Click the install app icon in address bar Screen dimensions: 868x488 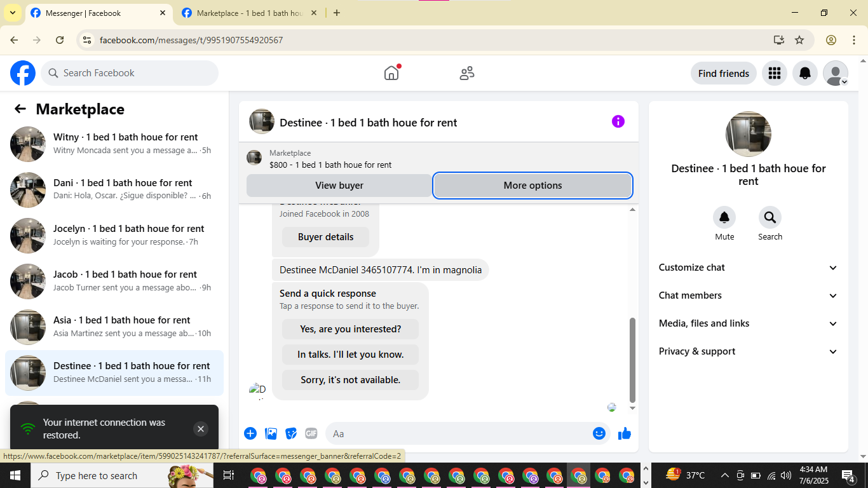[779, 40]
